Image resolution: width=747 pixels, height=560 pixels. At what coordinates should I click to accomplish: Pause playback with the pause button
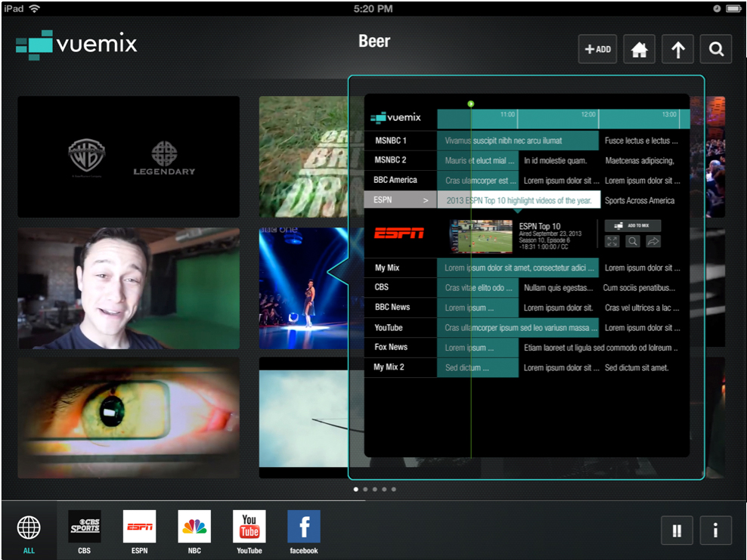(677, 531)
